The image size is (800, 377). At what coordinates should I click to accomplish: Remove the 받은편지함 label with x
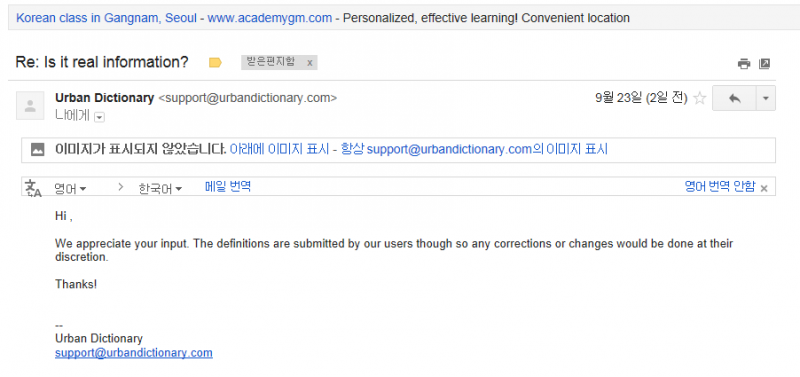309,63
